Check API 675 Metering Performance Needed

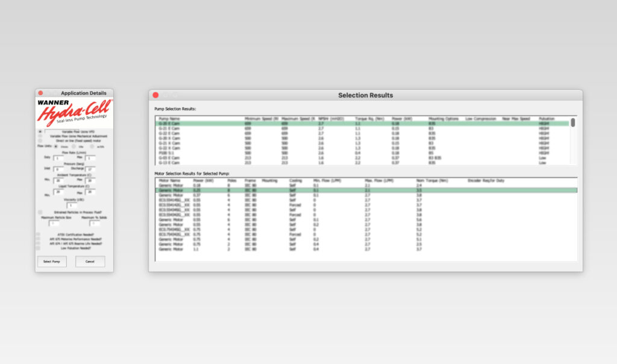(38, 239)
